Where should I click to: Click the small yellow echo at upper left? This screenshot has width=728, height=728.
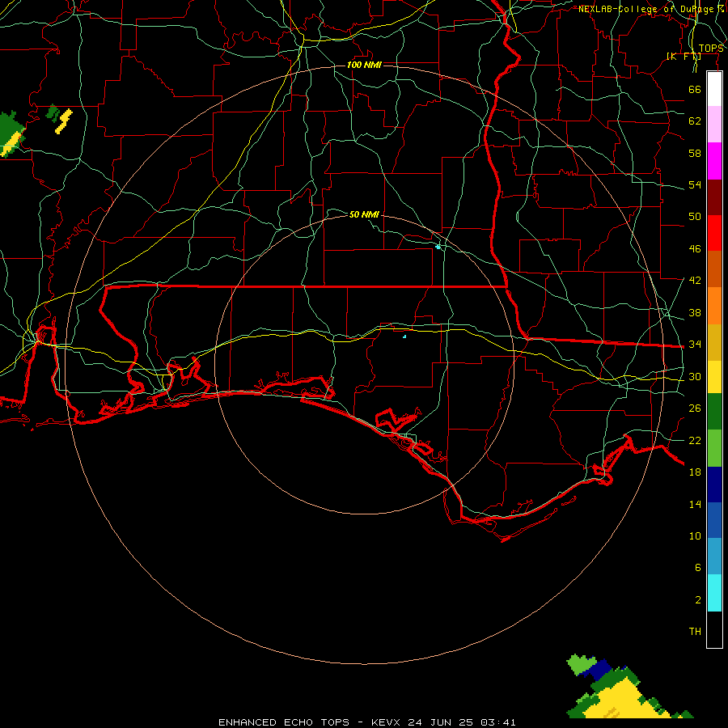click(x=63, y=121)
